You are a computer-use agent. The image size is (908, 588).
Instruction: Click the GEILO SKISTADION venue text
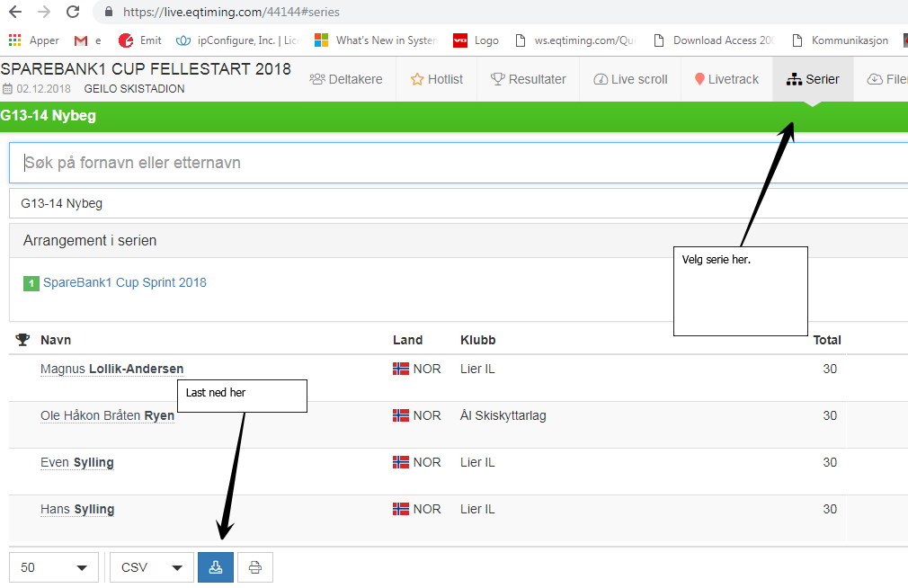click(x=134, y=89)
